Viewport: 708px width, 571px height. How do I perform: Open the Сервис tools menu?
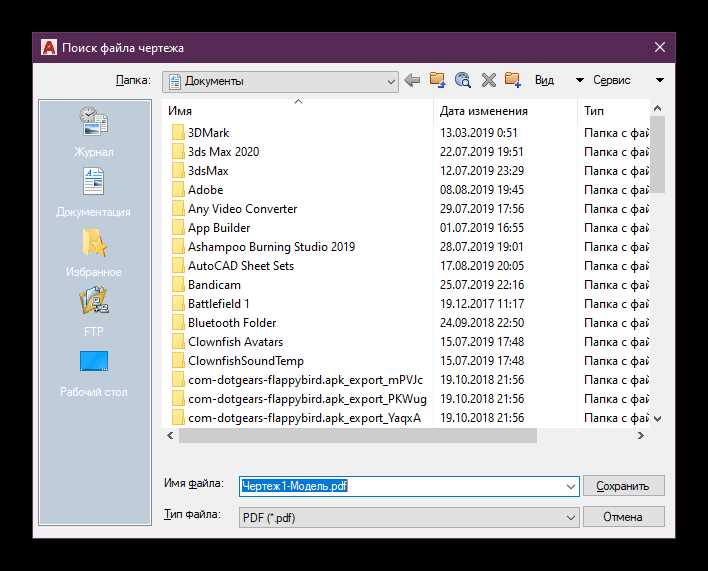point(611,80)
